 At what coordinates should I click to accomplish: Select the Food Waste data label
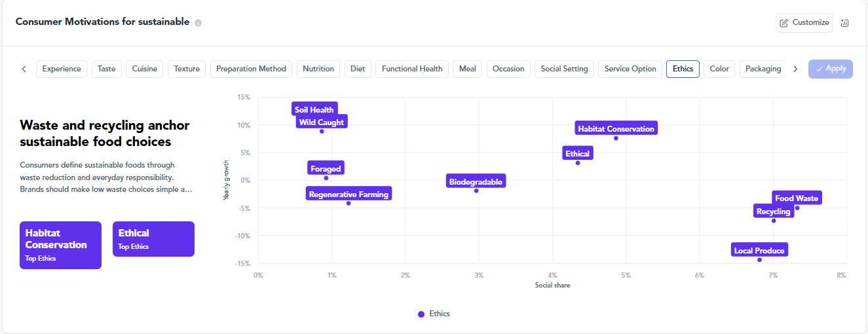click(796, 198)
